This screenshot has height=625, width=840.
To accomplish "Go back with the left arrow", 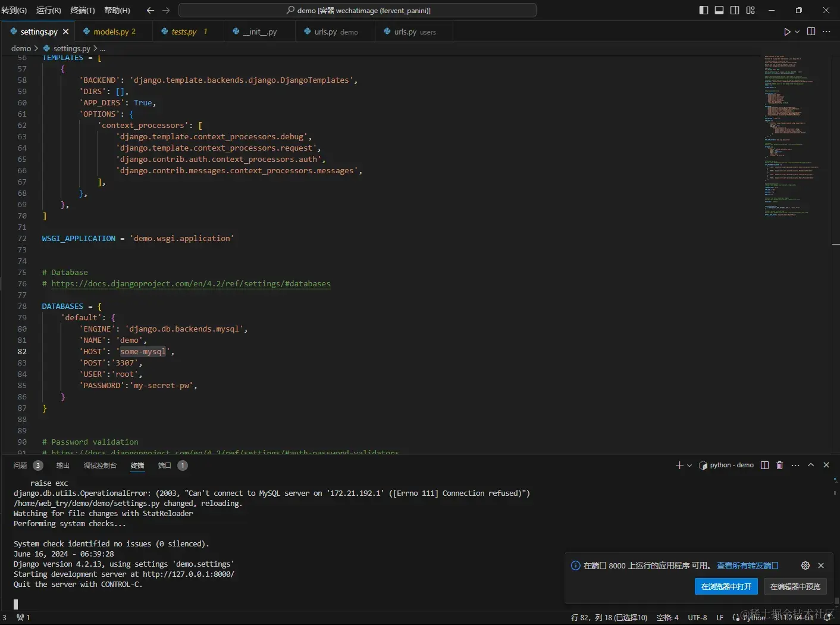I will click(x=151, y=10).
